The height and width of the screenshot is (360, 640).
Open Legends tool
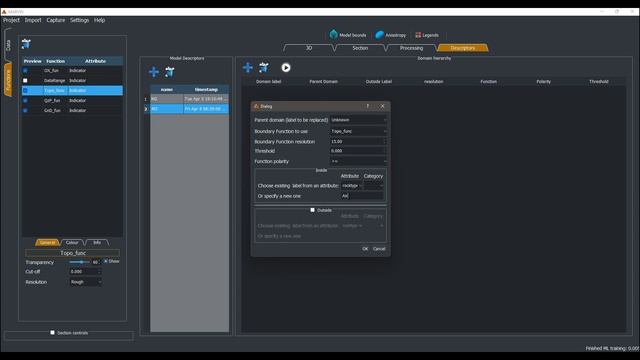tap(427, 35)
